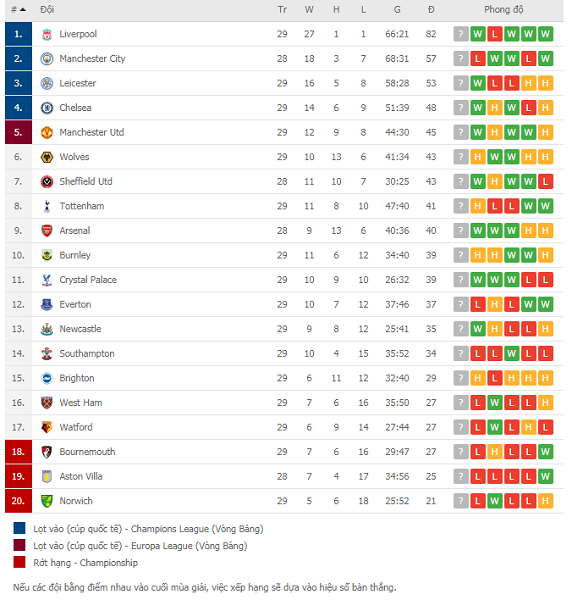Viewport: 572px width, 600px height.
Task: Click the Liverpool club crest icon
Action: [47, 34]
